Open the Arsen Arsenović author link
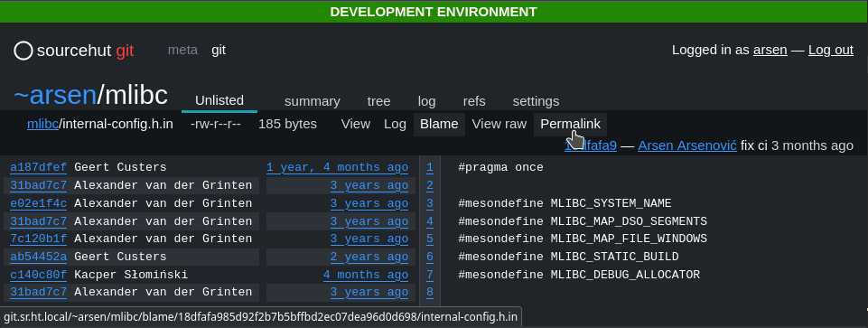The image size is (868, 328). click(687, 145)
